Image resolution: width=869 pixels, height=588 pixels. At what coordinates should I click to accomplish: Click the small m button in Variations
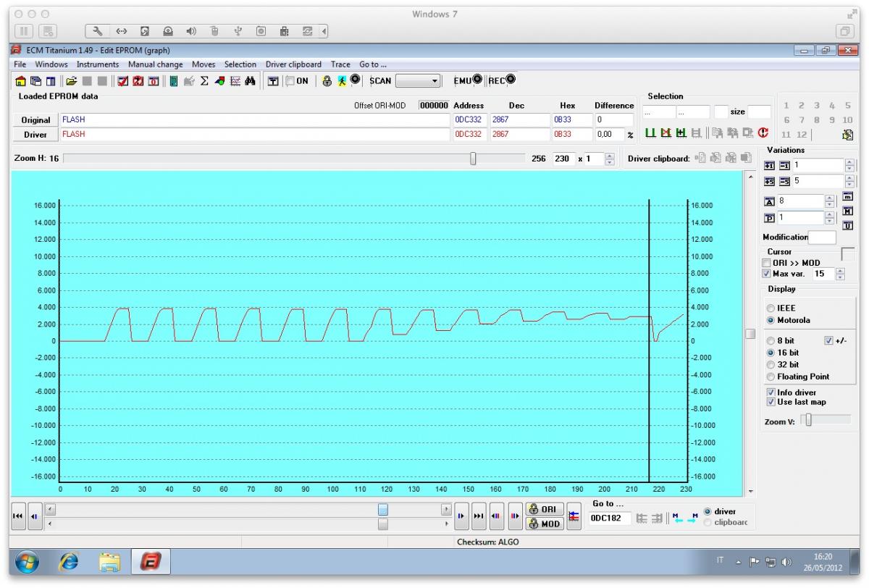point(848,196)
